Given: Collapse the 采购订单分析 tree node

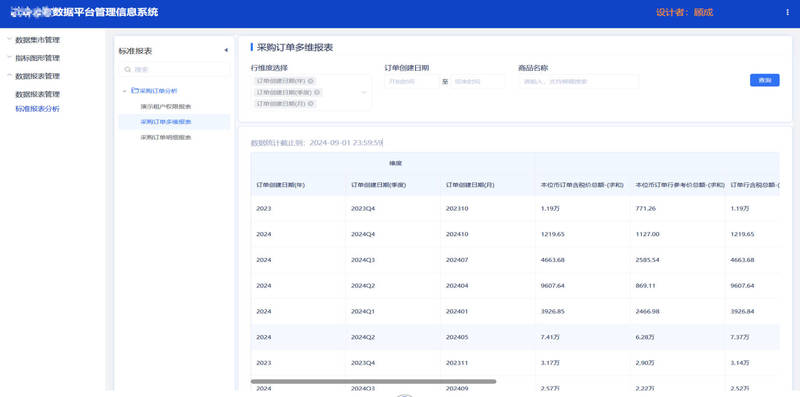Looking at the screenshot, I should pos(124,91).
